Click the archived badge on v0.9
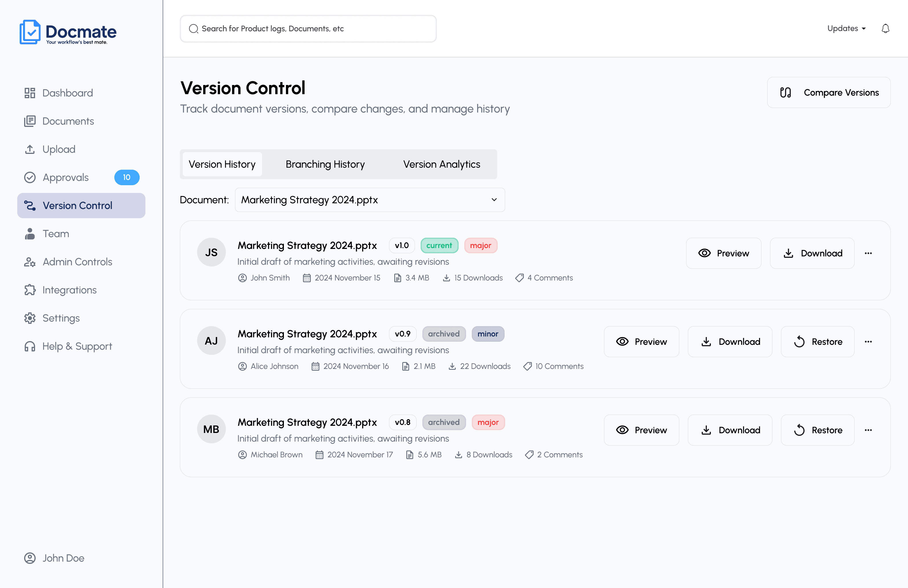 [444, 334]
